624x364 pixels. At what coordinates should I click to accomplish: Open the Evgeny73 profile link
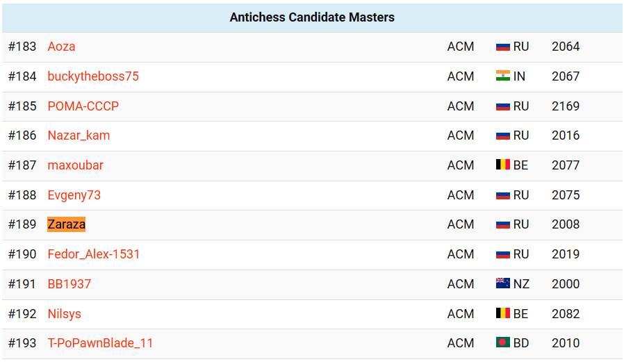click(74, 195)
